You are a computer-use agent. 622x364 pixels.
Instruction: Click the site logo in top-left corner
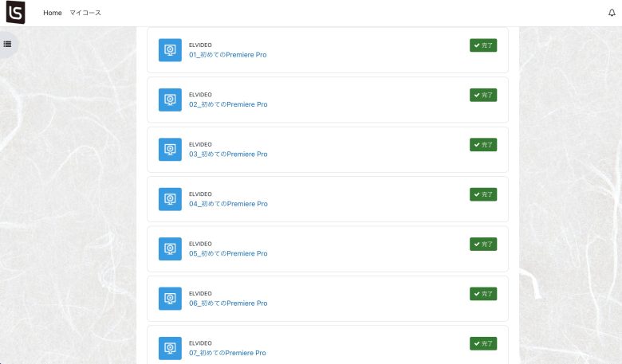pos(15,13)
